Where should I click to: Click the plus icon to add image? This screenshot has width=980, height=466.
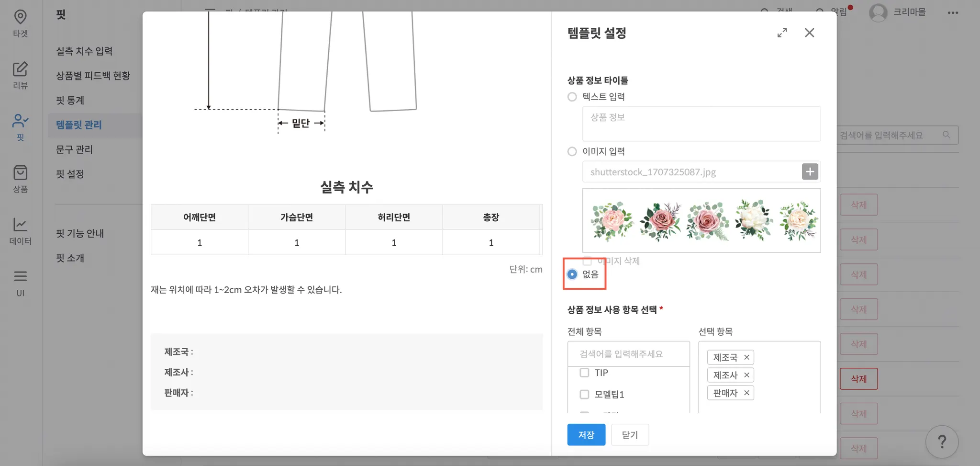point(810,171)
